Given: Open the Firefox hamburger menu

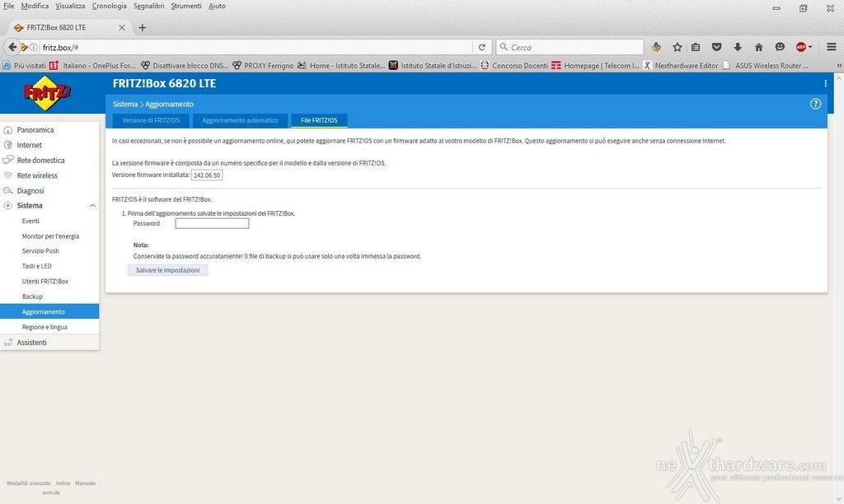Looking at the screenshot, I should 831,47.
